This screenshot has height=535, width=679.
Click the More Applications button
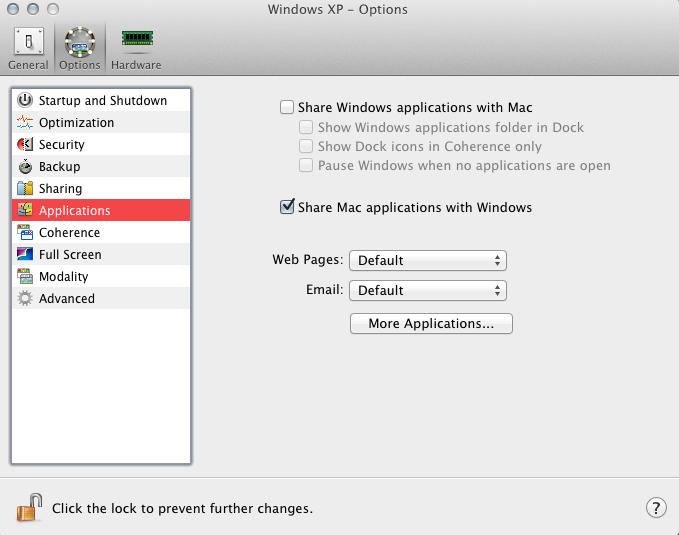click(431, 324)
